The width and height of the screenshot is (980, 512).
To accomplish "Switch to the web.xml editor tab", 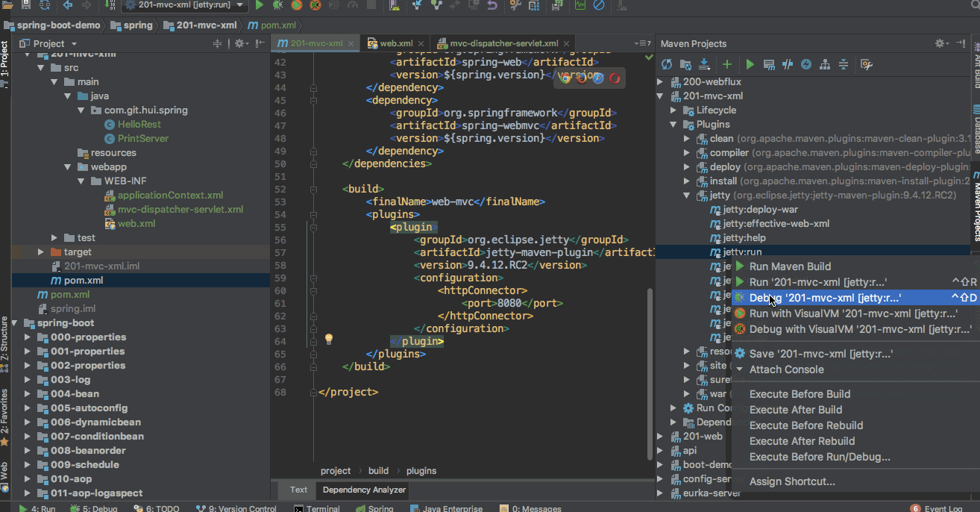I will 395,43.
